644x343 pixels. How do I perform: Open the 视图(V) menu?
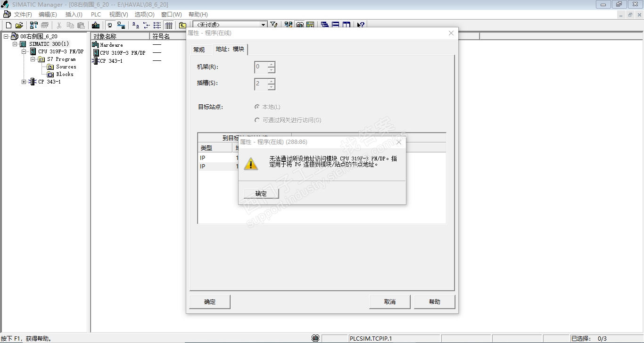click(x=118, y=15)
